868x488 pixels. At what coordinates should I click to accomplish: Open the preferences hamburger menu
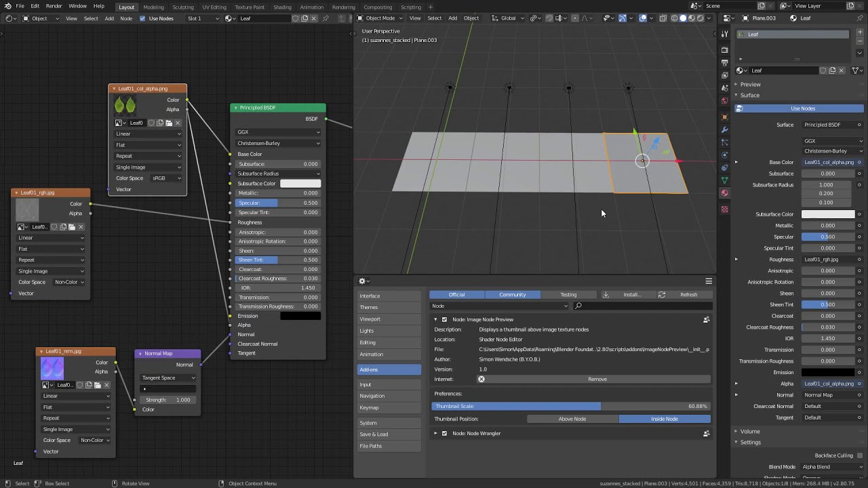pyautogui.click(x=709, y=281)
